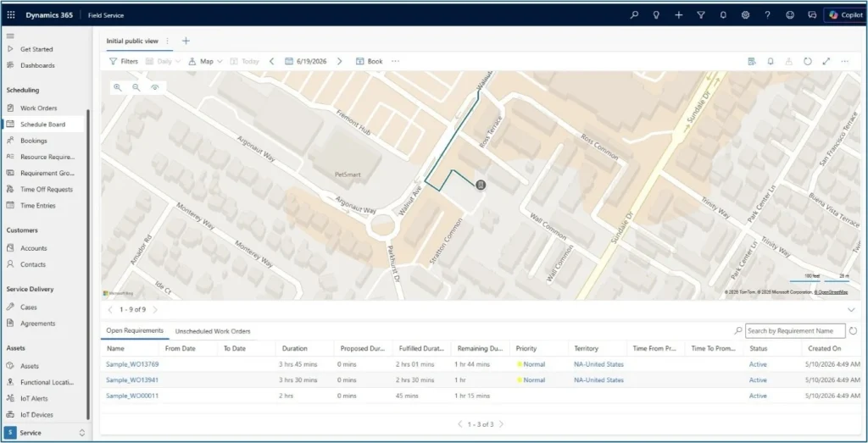868x443 pixels.
Task: Expand the board to full screen
Action: pyautogui.click(x=826, y=61)
